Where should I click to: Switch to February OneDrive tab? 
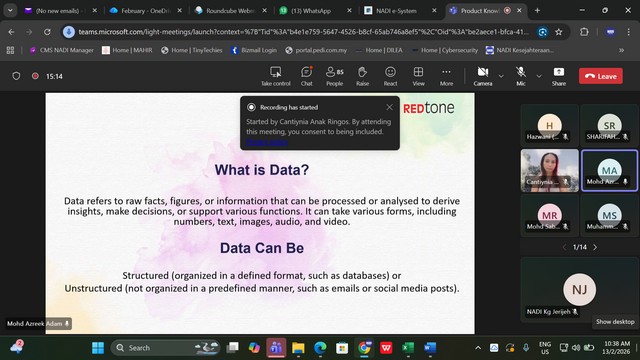(x=145, y=11)
